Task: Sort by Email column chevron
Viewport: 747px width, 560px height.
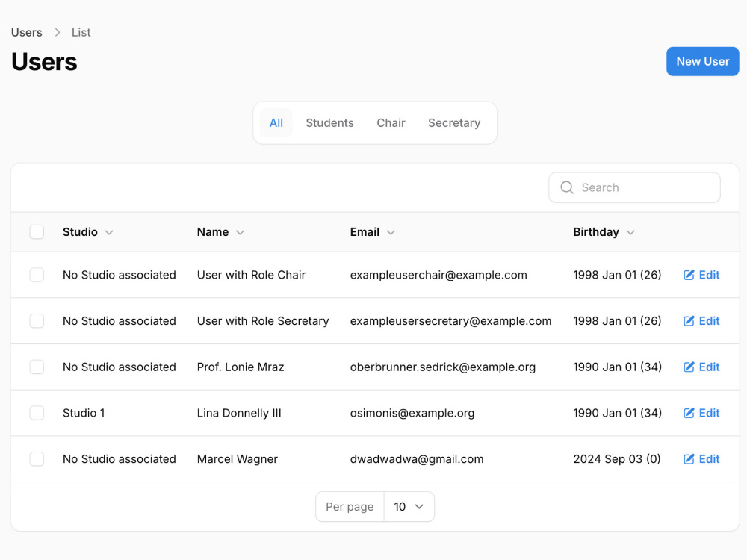Action: pos(391,232)
